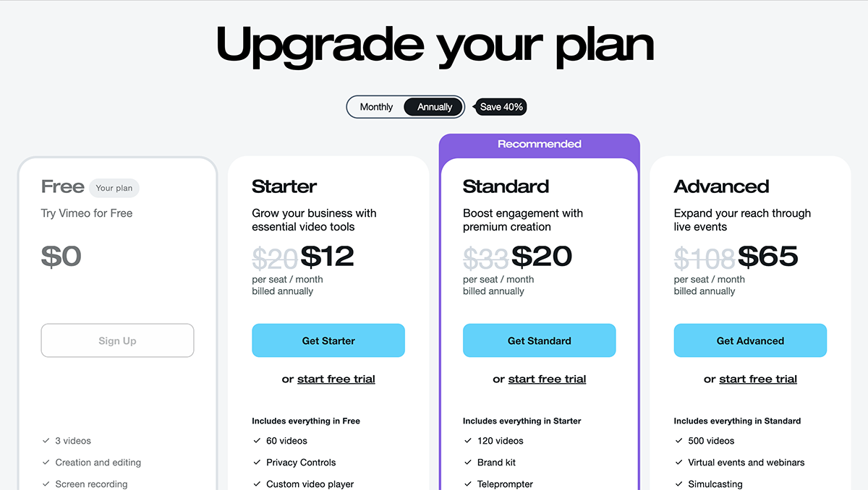Click the checkmark beside "60 videos"
This screenshot has width=868, height=490.
[256, 441]
